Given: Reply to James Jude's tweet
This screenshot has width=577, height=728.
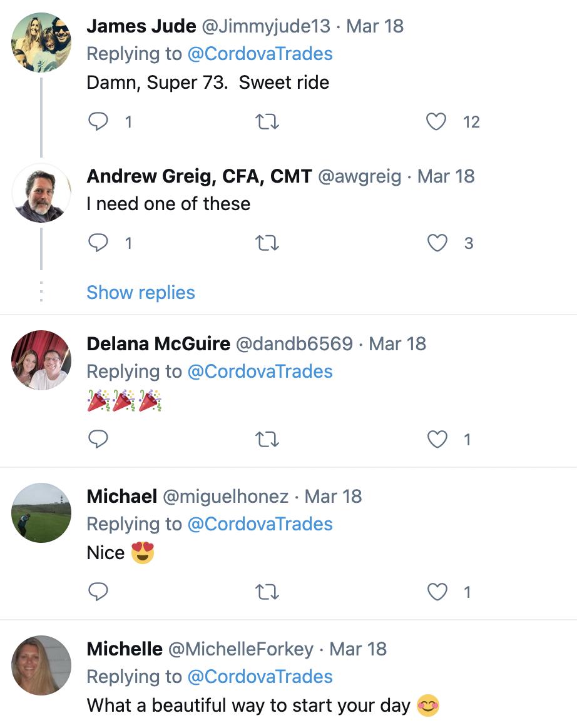Looking at the screenshot, I should pyautogui.click(x=98, y=121).
